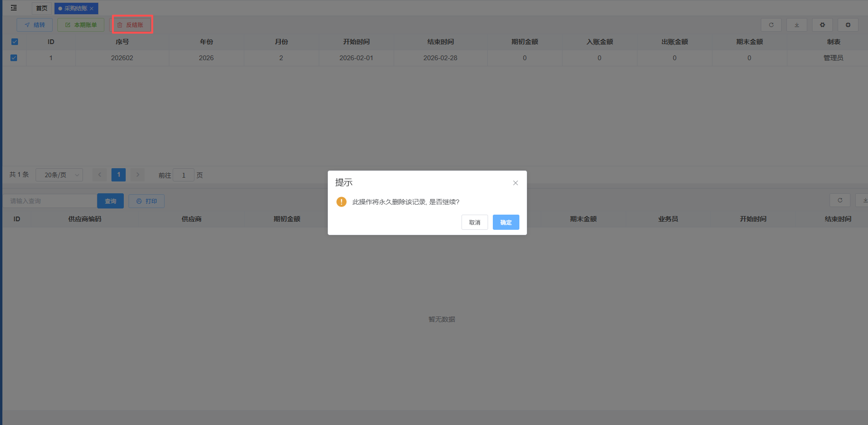Close the 采购结账 tab using its X
Viewport: 868px width, 425px height.
[x=92, y=9]
